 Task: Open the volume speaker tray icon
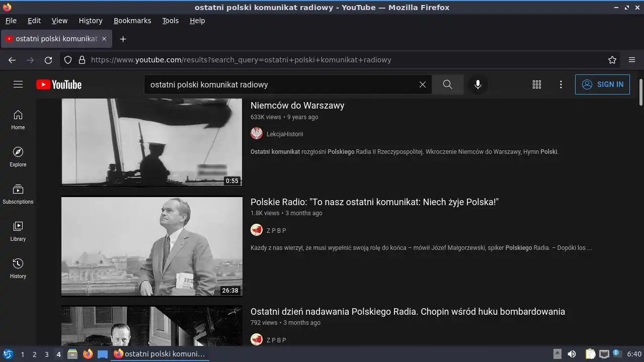(572, 354)
